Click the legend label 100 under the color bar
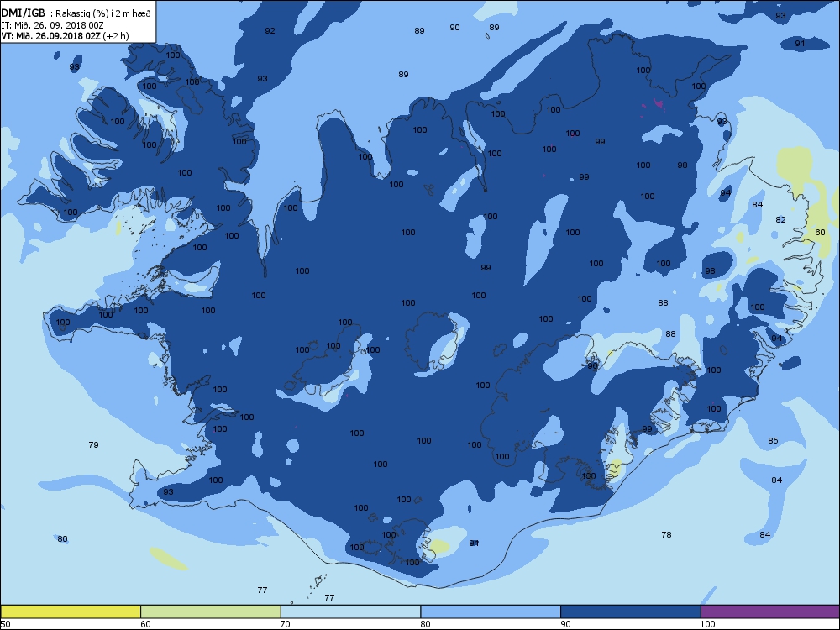This screenshot has height=630, width=840. coord(707,624)
